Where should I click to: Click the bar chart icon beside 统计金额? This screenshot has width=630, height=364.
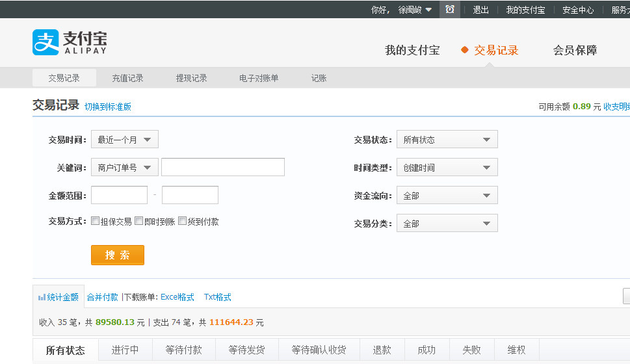(x=42, y=297)
